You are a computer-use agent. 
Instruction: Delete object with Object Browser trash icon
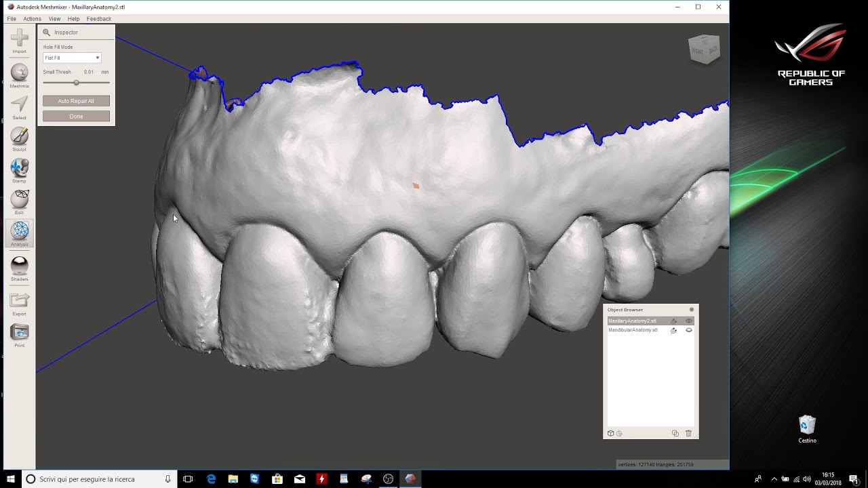pyautogui.click(x=688, y=433)
